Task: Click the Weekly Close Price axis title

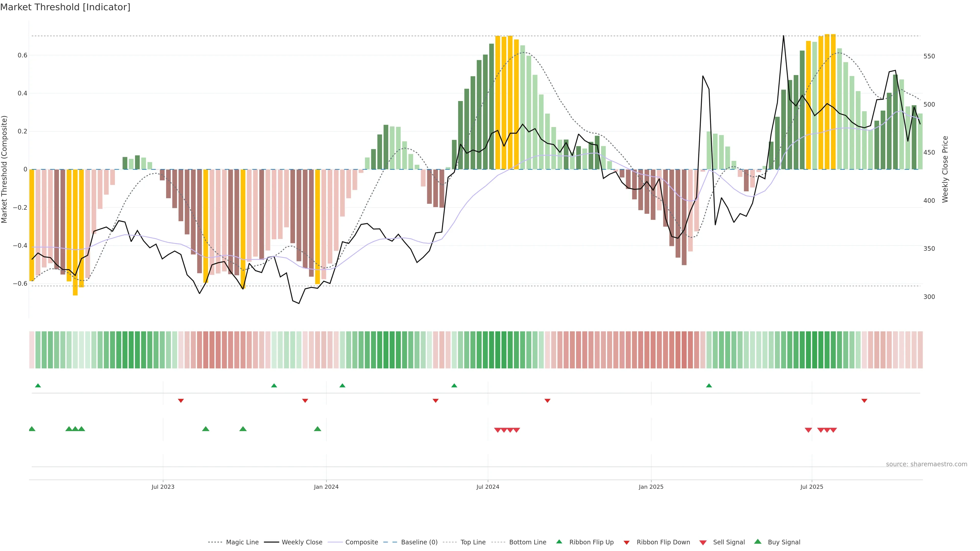Action: click(945, 169)
